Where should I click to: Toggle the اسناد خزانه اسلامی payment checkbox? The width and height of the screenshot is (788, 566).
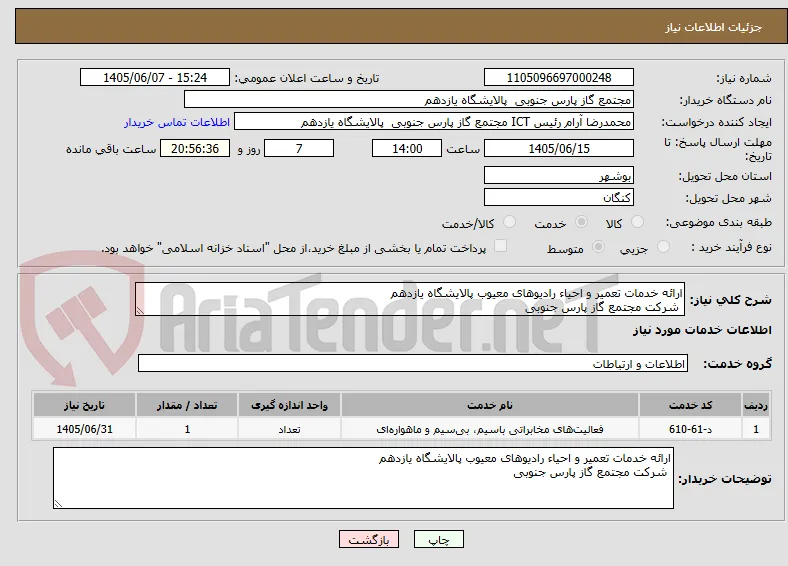500,246
